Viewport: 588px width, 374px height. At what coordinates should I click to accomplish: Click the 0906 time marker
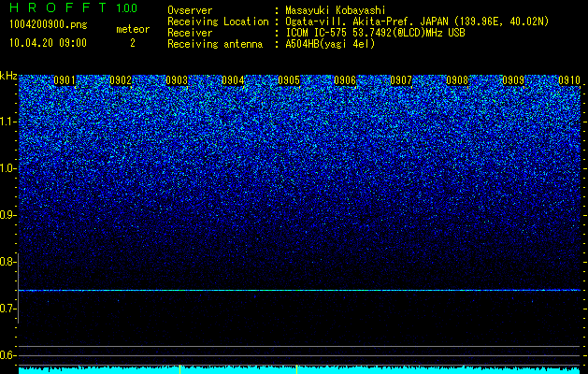[345, 80]
